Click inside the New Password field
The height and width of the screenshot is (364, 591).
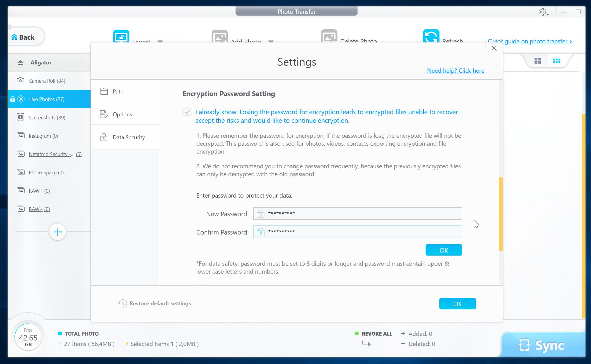(x=361, y=213)
